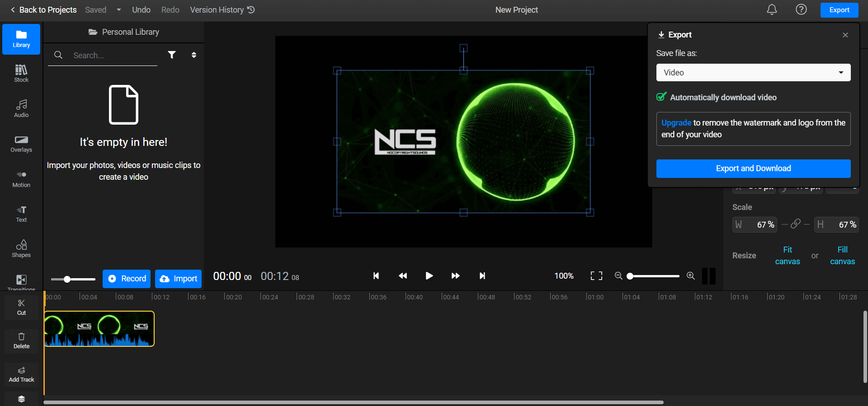Click Add Track
This screenshot has width=868, height=406.
[x=21, y=374]
